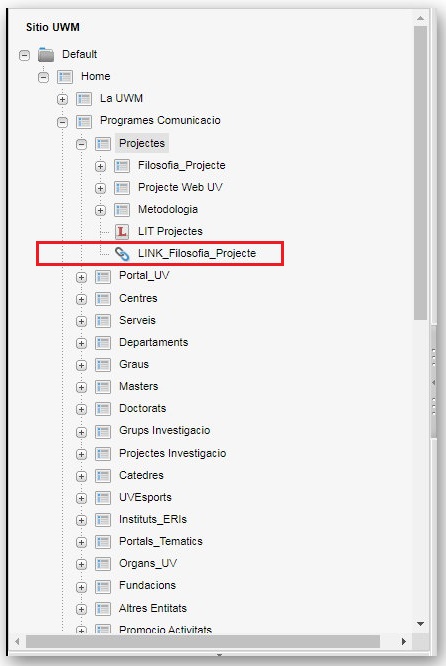Select the Projectes tree item
The image size is (446, 666).
pyautogui.click(x=142, y=143)
